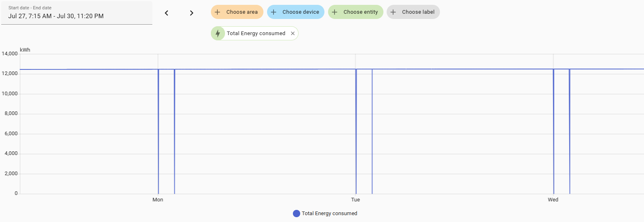Go to the next date range arrow
Image resolution: width=644 pixels, height=222 pixels.
[192, 13]
